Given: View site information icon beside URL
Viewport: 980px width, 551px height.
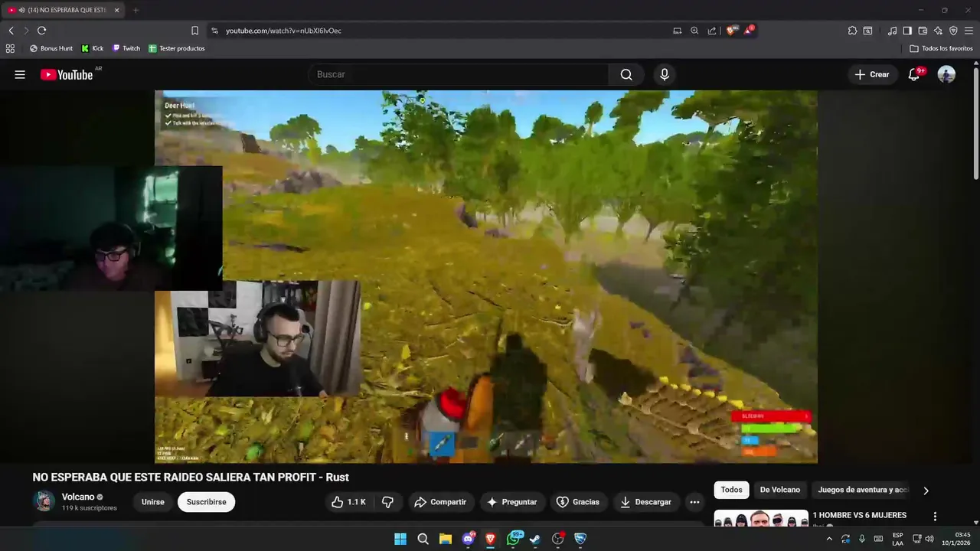Looking at the screenshot, I should (214, 31).
